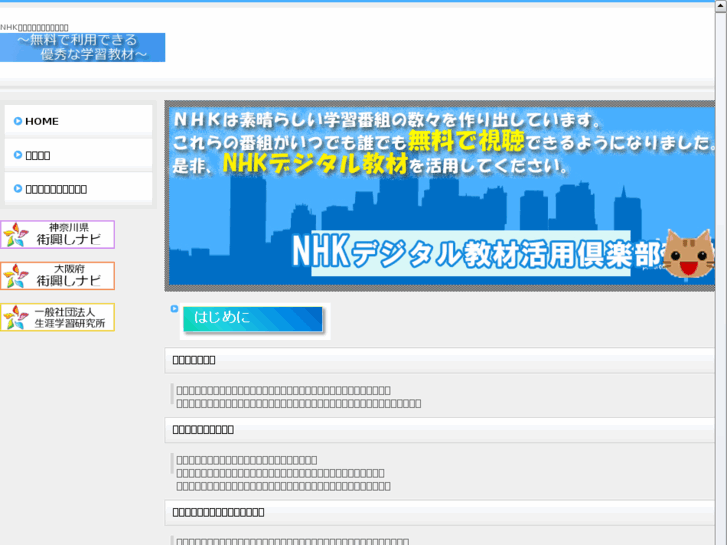This screenshot has height=545, width=727.
Task: Click the scrollbar up arrow
Action: tap(721, 6)
